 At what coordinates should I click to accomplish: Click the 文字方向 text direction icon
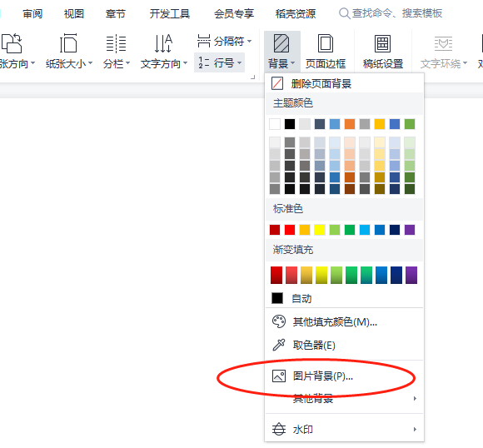[x=163, y=44]
